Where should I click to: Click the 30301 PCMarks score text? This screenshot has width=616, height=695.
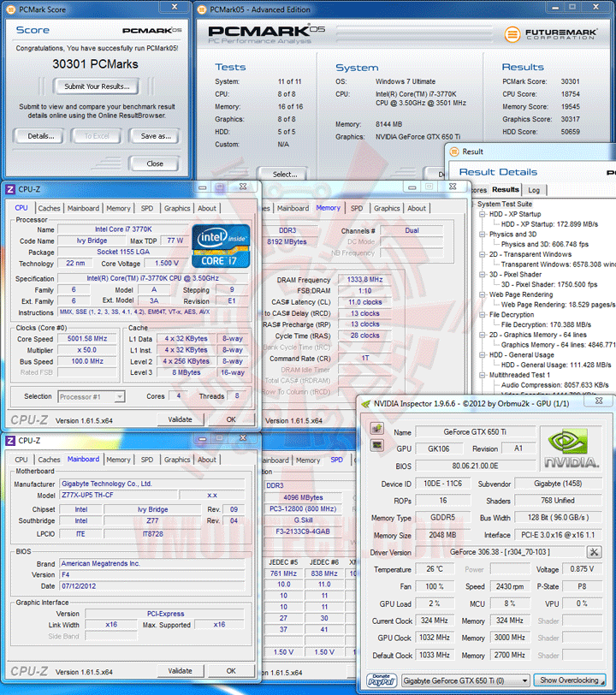pos(95,64)
